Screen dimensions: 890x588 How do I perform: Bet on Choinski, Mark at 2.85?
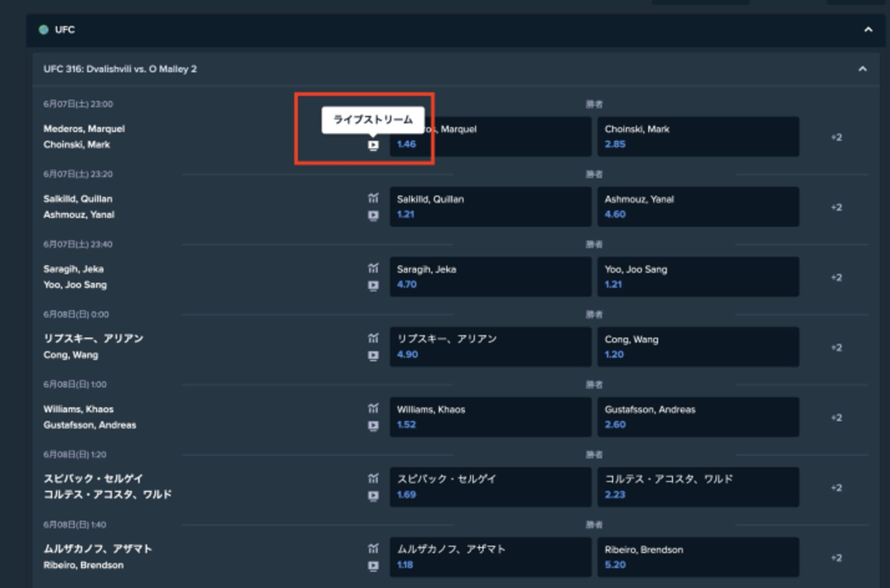tap(698, 137)
